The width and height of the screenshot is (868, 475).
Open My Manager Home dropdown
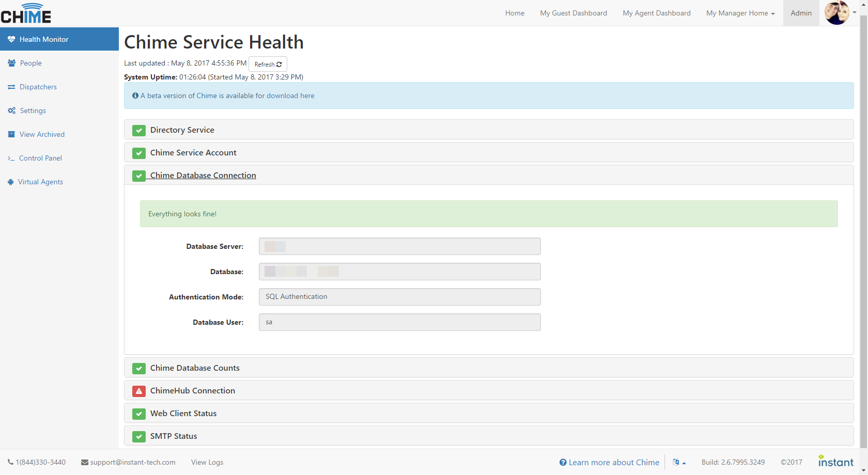coord(740,13)
